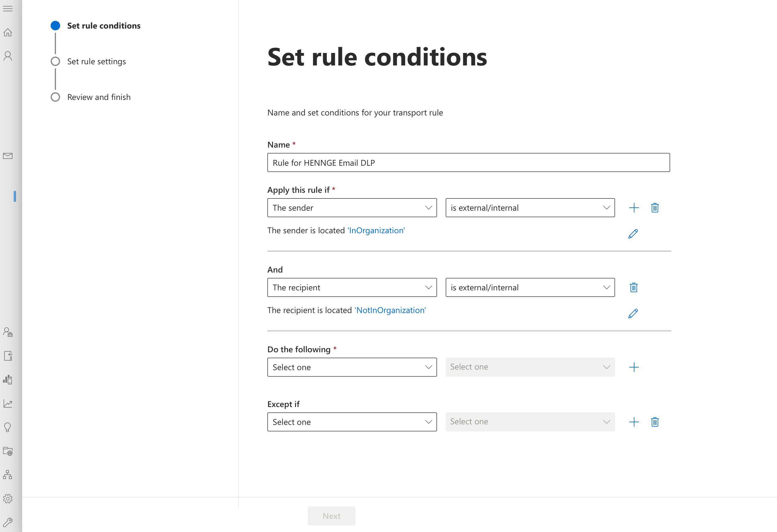This screenshot has height=532, width=777.
Task: Add another sender condition with plus icon
Action: pyautogui.click(x=634, y=208)
